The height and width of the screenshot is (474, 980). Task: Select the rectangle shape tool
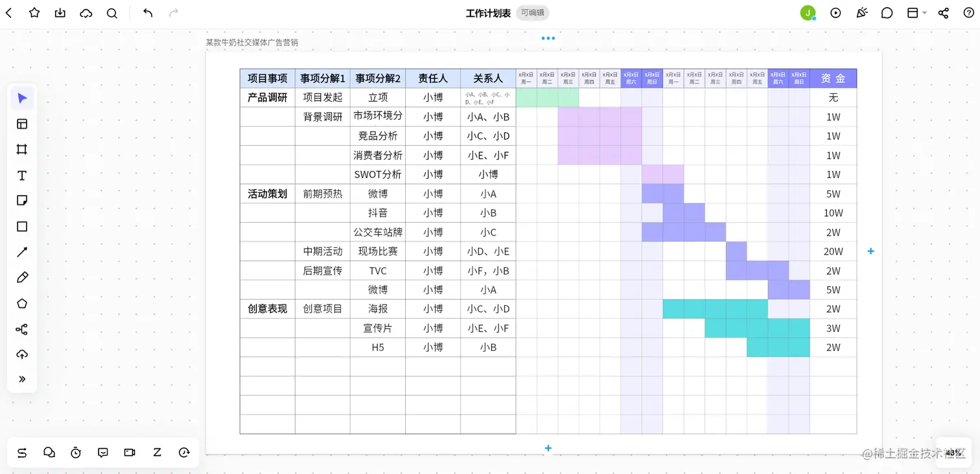coord(22,226)
